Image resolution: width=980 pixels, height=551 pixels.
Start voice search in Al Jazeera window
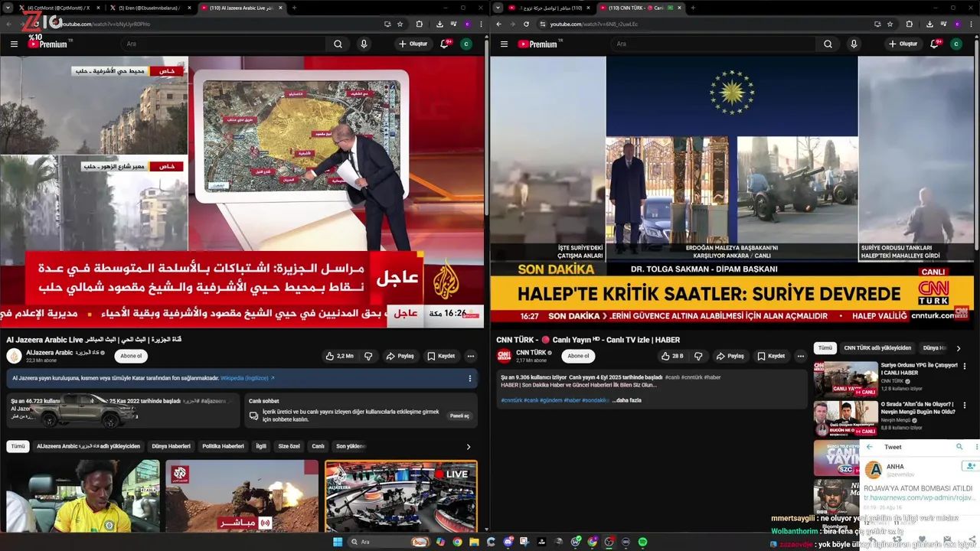point(364,44)
